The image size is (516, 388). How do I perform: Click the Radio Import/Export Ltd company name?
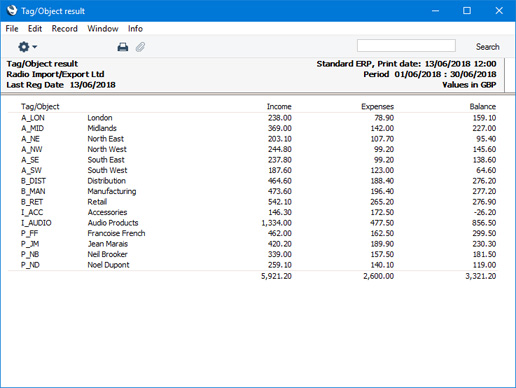55,74
